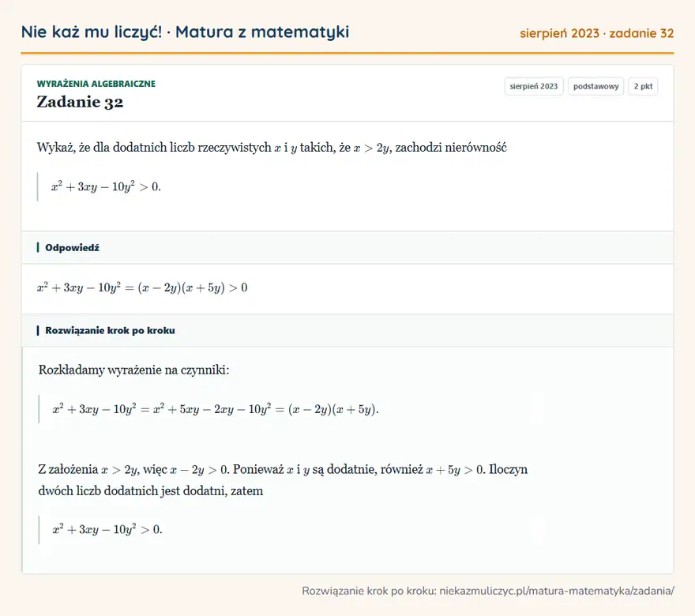Screen dimensions: 695x616
Task: Click the task statement beginning 'Wykaż, że dla dodatnich'
Action: click(271, 148)
